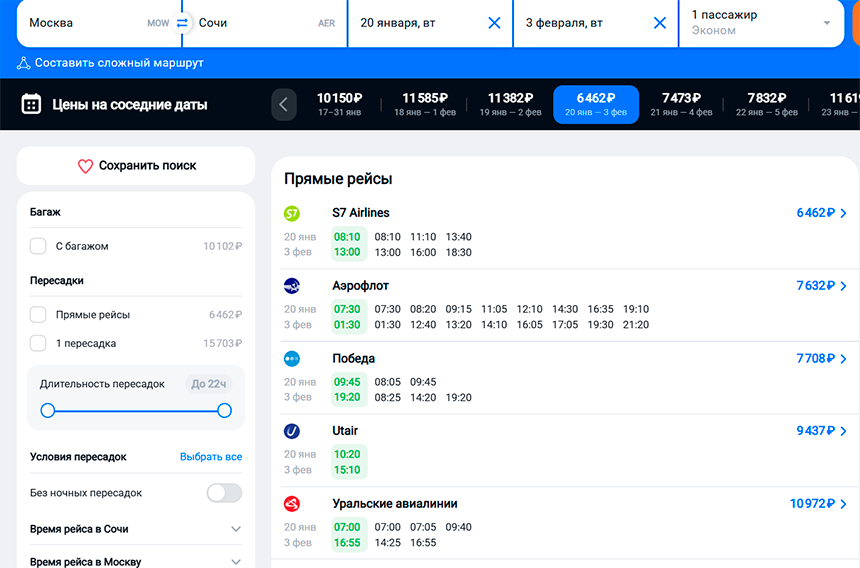Click the calendar icon near neighboring dates

[x=31, y=104]
